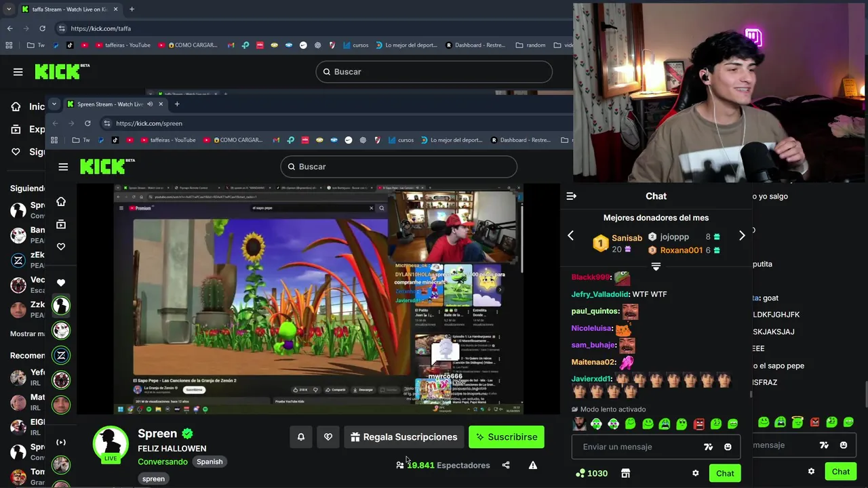Open random bookmarks folder
Screen dimensions: 868x488
(x=530, y=45)
